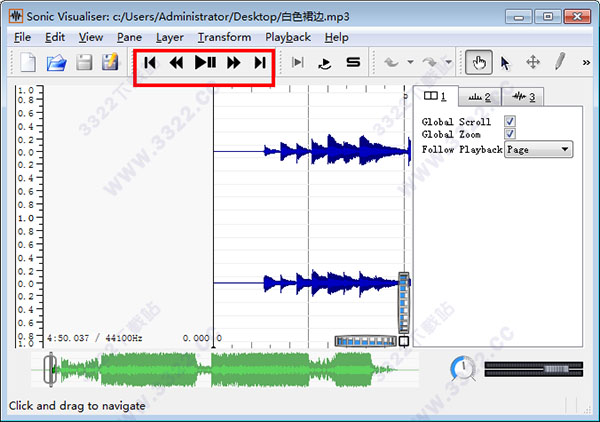
Task: Open the Playback menu
Action: 288,37
